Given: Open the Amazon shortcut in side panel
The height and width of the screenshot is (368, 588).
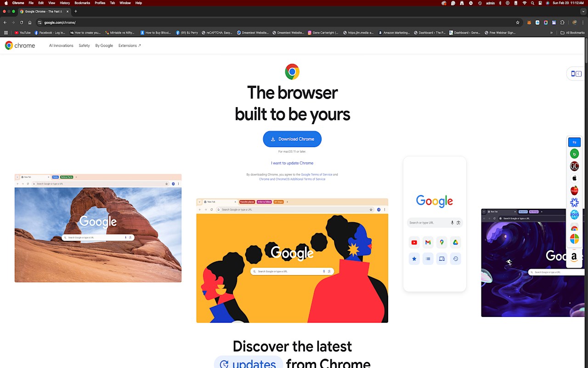Looking at the screenshot, I should [574, 257].
